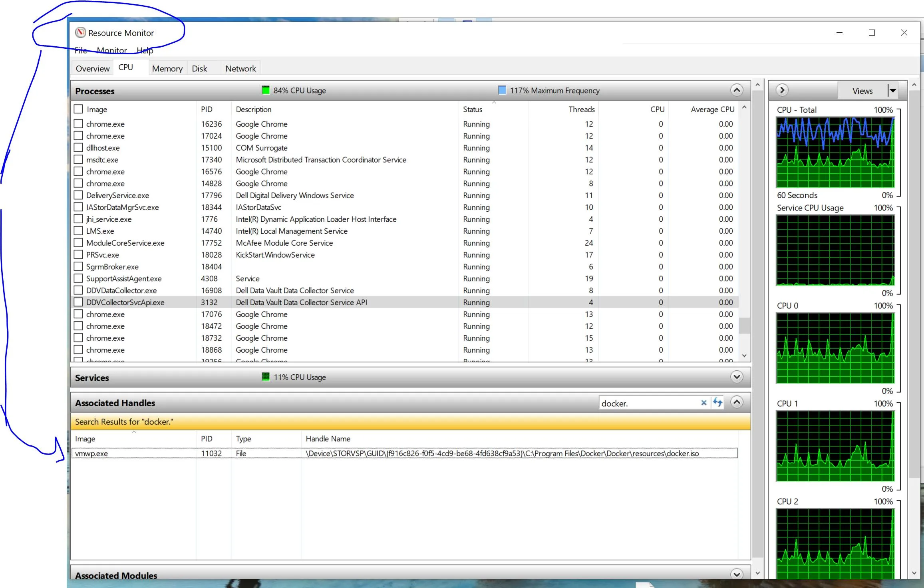924x588 pixels.
Task: Collapse the graphs pane with arrow button
Action: [782, 90]
